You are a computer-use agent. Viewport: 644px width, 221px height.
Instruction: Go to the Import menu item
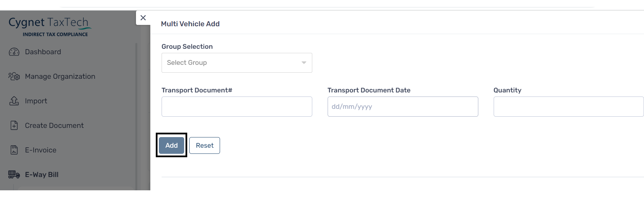tap(36, 101)
